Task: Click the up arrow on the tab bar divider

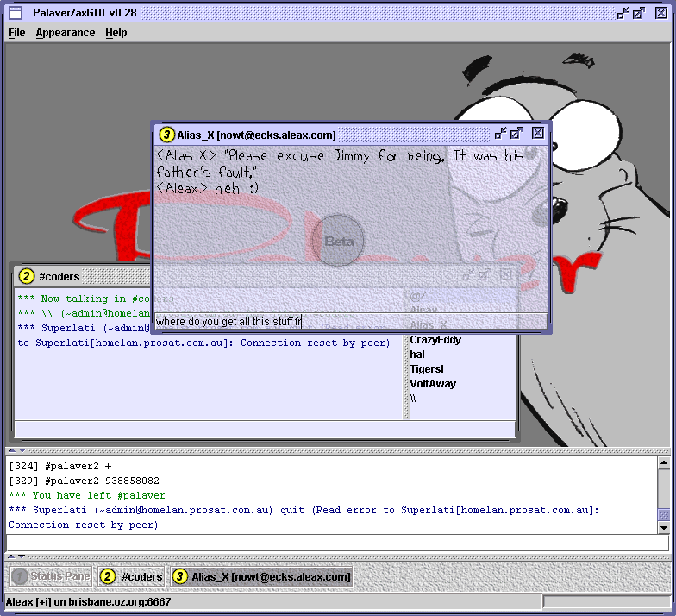Action: [x=10, y=556]
